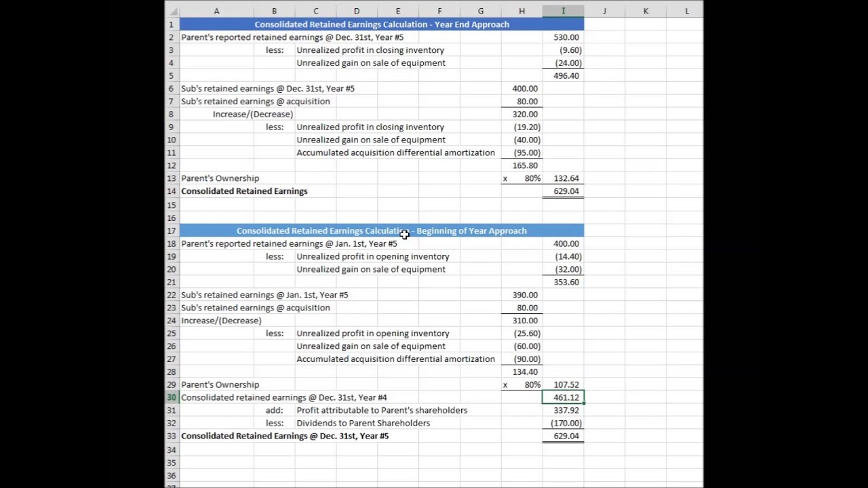
Task: Click 'Dividends to Parent Shareholders' label
Action: pyautogui.click(x=363, y=423)
